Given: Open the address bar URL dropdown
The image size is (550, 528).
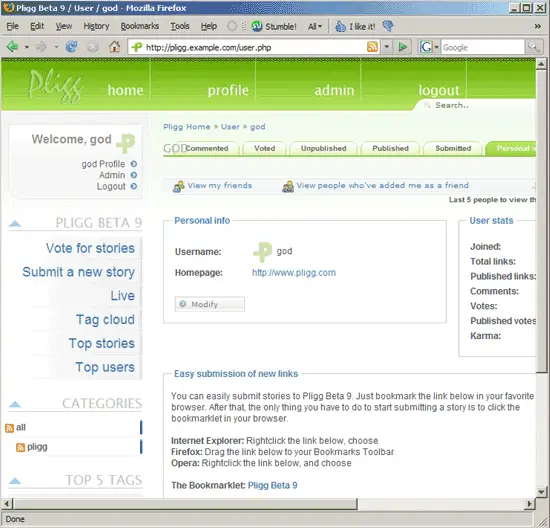Looking at the screenshot, I should click(x=387, y=47).
